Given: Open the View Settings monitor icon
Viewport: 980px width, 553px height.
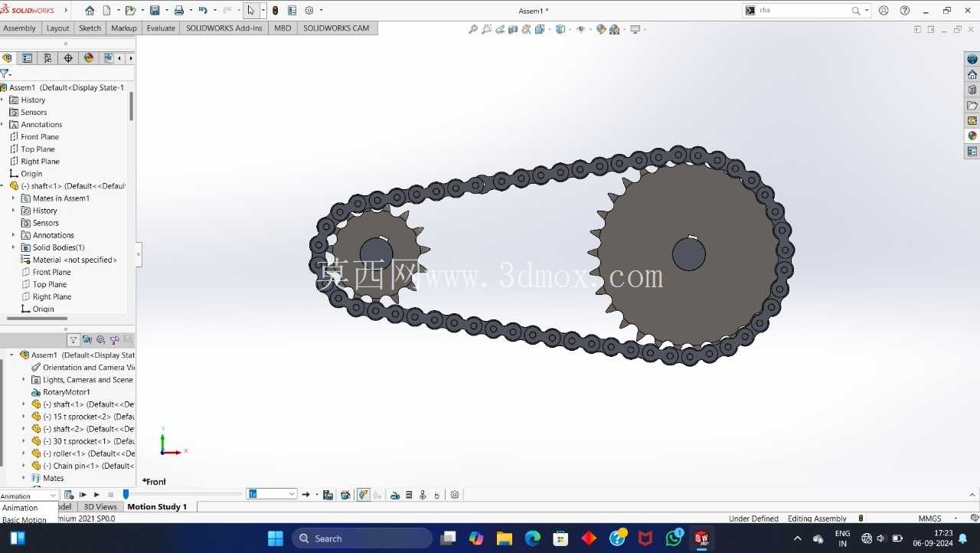Looking at the screenshot, I should click(x=635, y=30).
